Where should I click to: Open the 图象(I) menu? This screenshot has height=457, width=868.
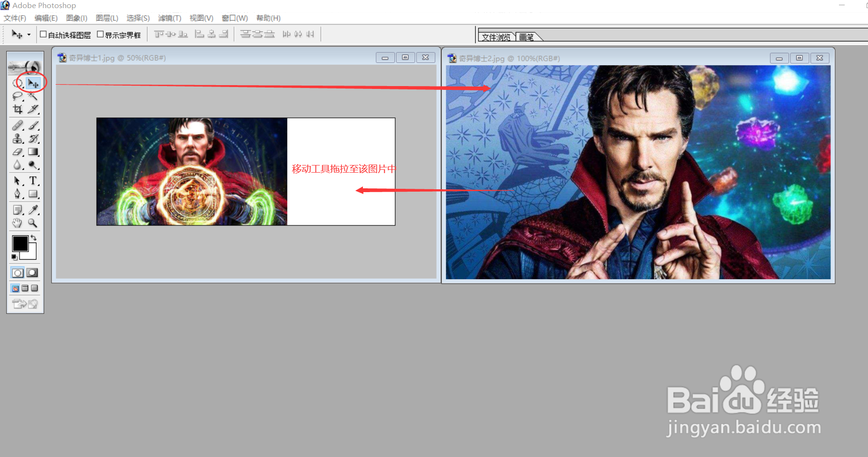pyautogui.click(x=77, y=18)
